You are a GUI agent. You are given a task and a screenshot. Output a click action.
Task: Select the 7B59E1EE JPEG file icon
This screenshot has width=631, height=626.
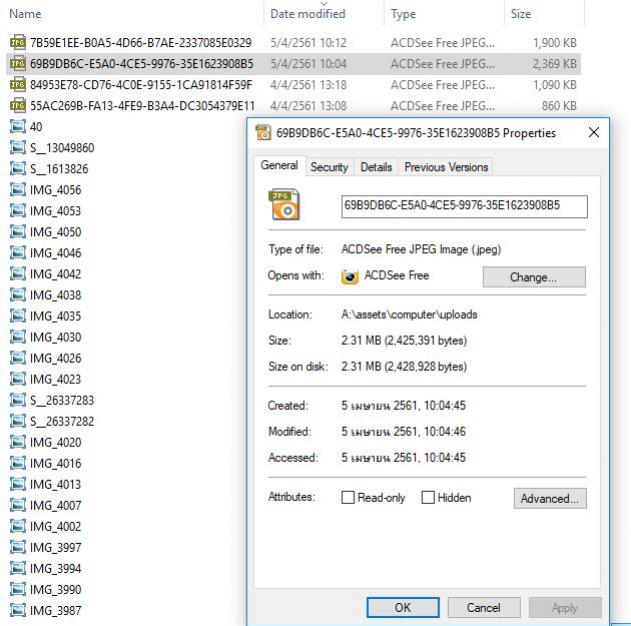click(18, 43)
